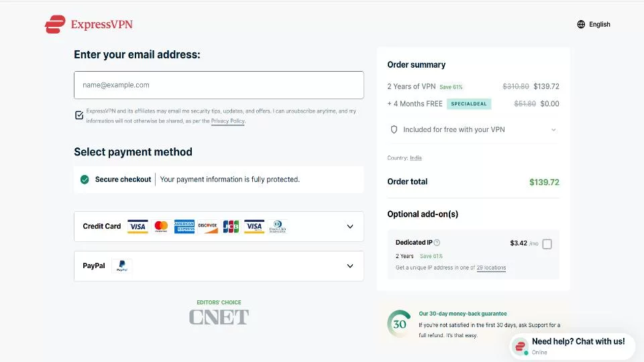
Task: Click the globe language icon
Action: [x=581, y=24]
